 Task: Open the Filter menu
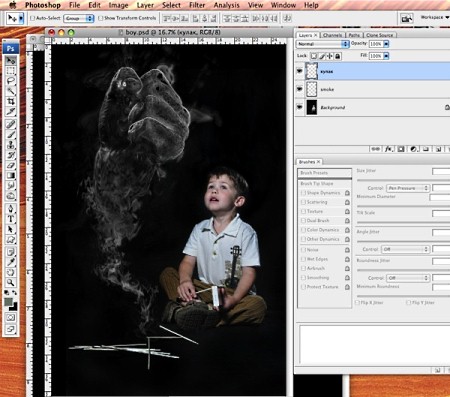[x=197, y=5]
